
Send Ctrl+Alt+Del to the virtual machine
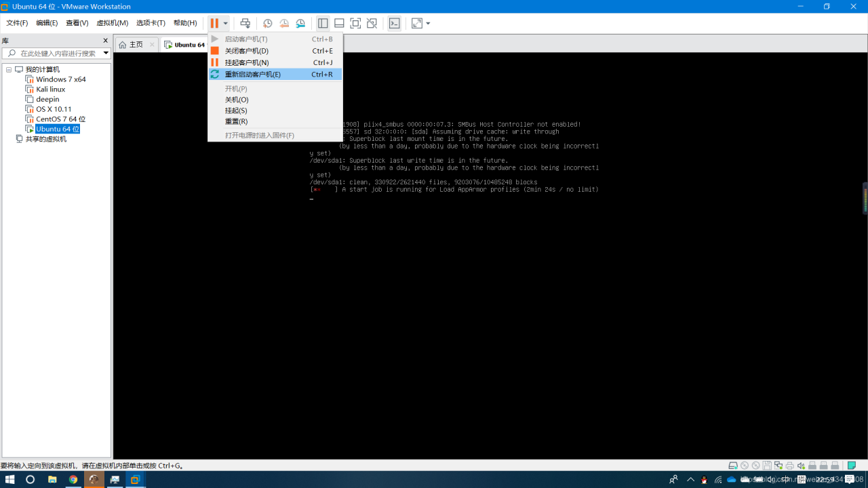(245, 23)
